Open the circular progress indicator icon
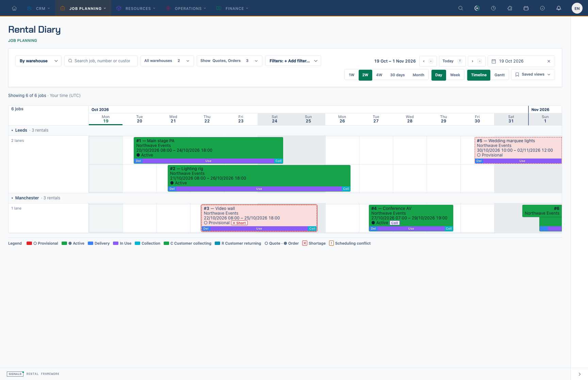Screen dimensions: 588x380 point(477,8)
